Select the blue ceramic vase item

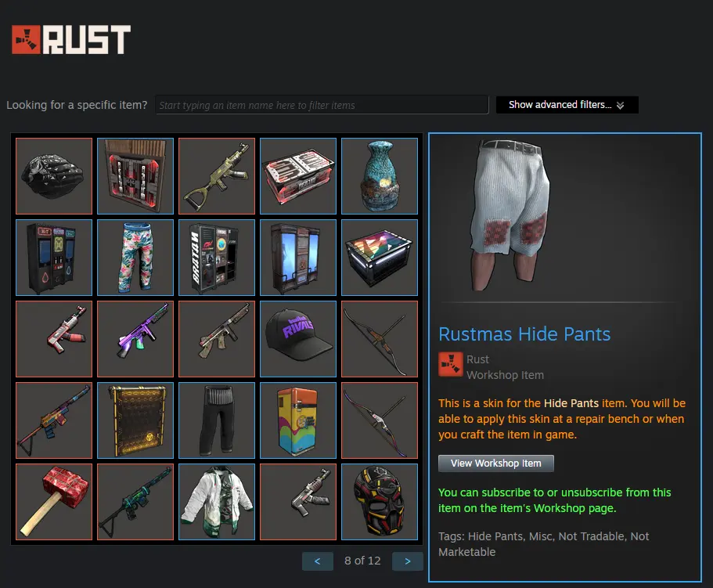coord(380,176)
